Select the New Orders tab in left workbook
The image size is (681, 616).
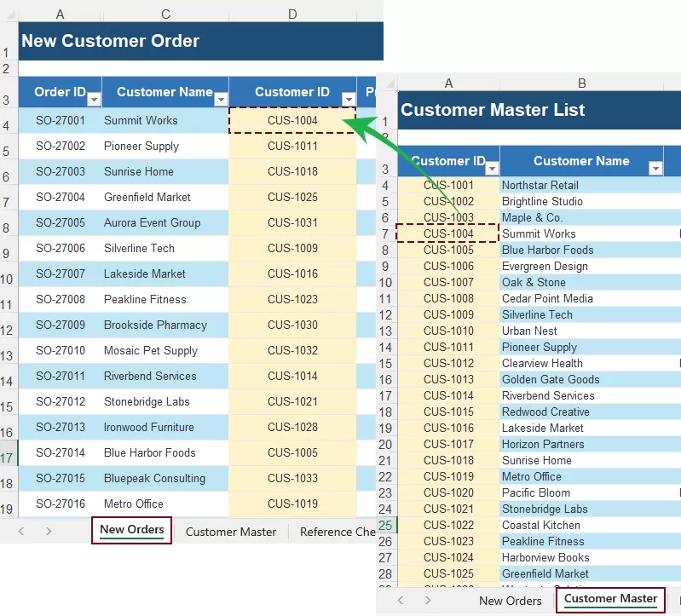pos(131,530)
